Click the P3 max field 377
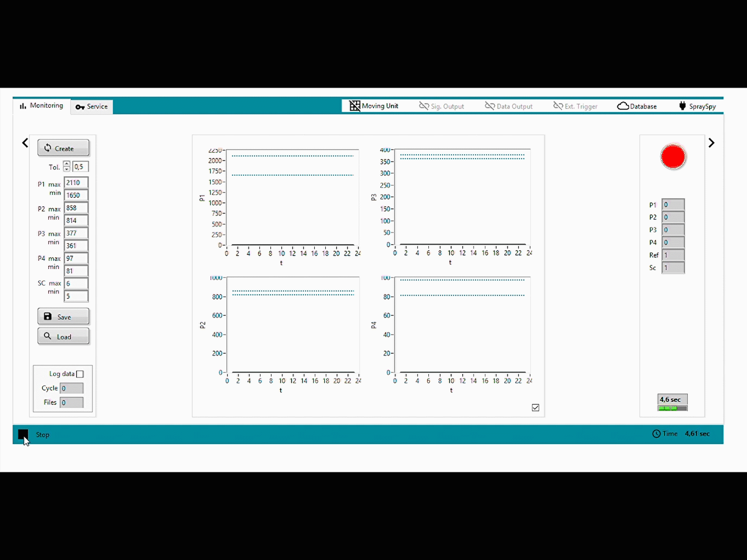Image resolution: width=747 pixels, height=560 pixels. (x=76, y=233)
